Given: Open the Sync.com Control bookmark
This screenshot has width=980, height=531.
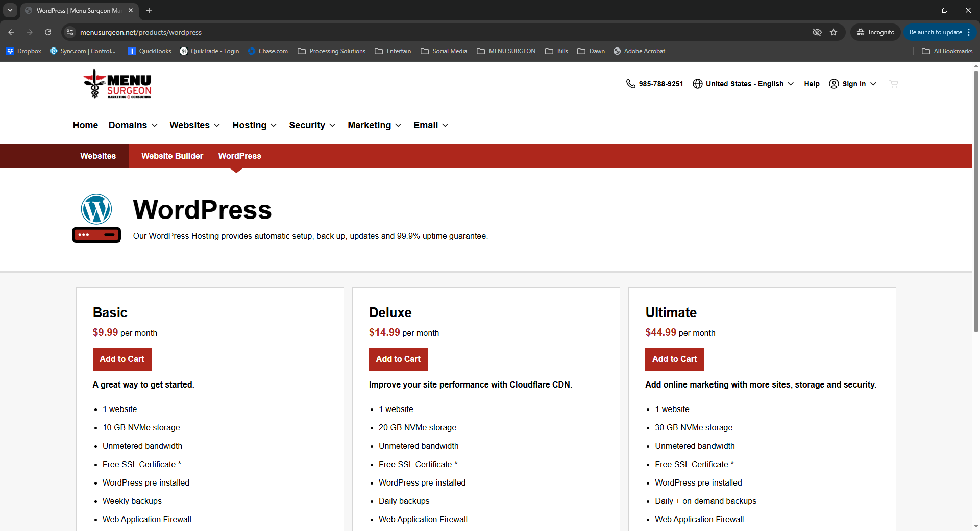Looking at the screenshot, I should (83, 51).
